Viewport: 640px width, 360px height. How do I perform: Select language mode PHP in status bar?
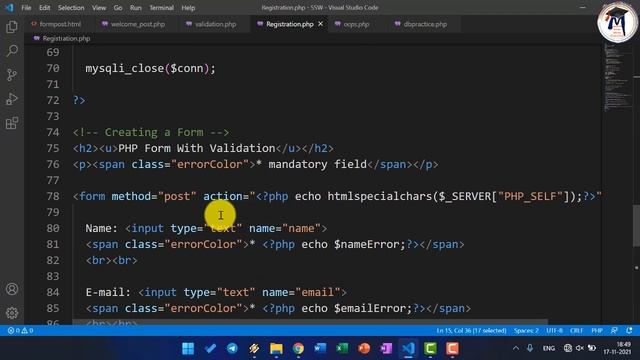pyautogui.click(x=597, y=331)
